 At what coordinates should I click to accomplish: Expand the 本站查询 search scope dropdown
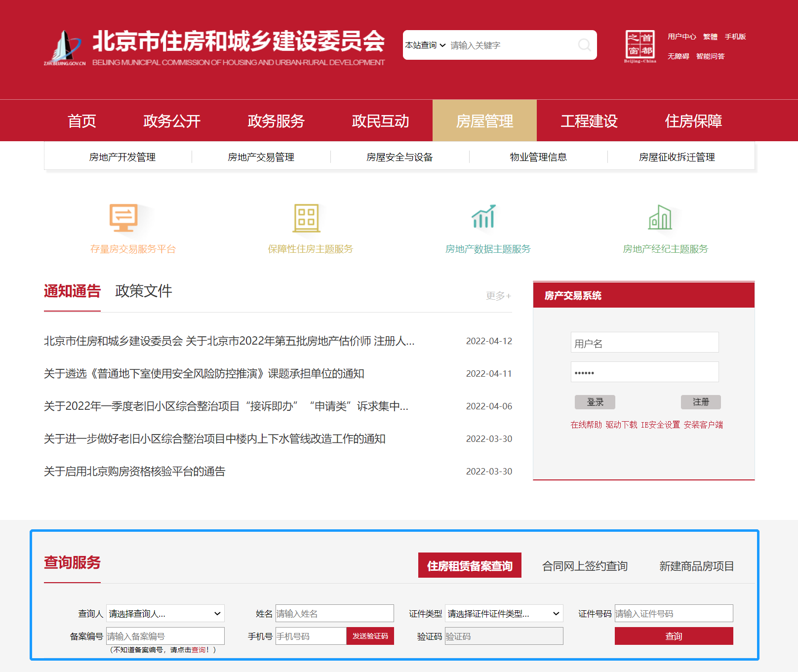pos(425,45)
